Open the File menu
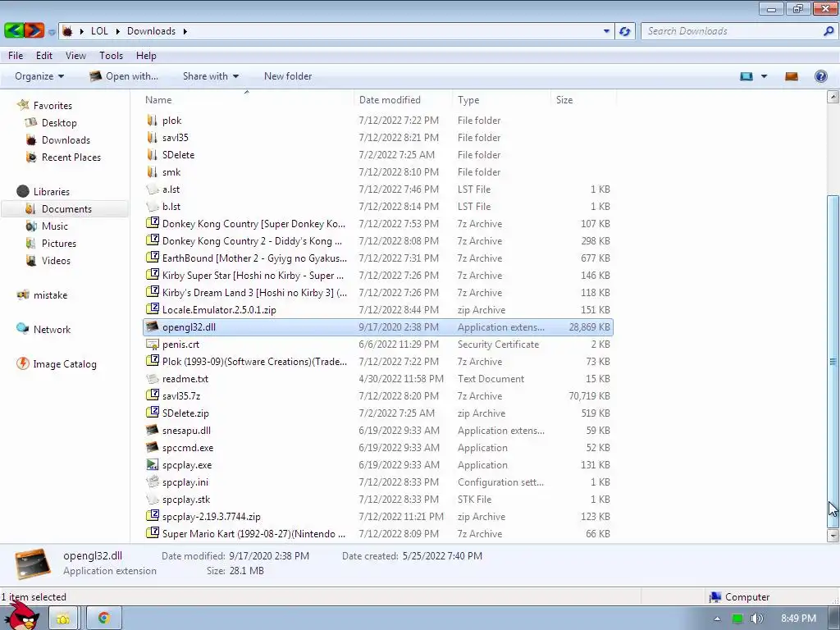Screen dimensions: 840x630 click(16, 56)
